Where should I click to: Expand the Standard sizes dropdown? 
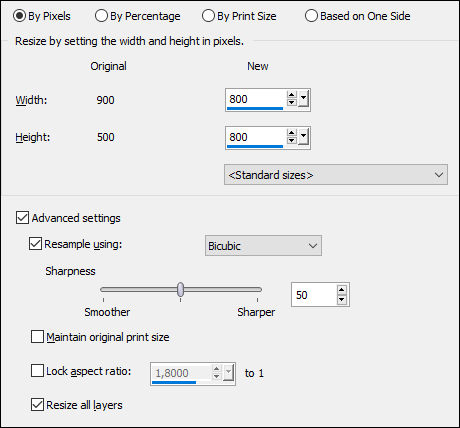point(336,175)
